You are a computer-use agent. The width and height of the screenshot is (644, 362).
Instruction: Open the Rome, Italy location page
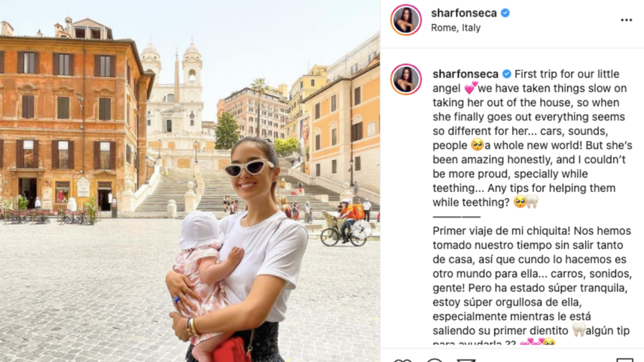tap(456, 28)
